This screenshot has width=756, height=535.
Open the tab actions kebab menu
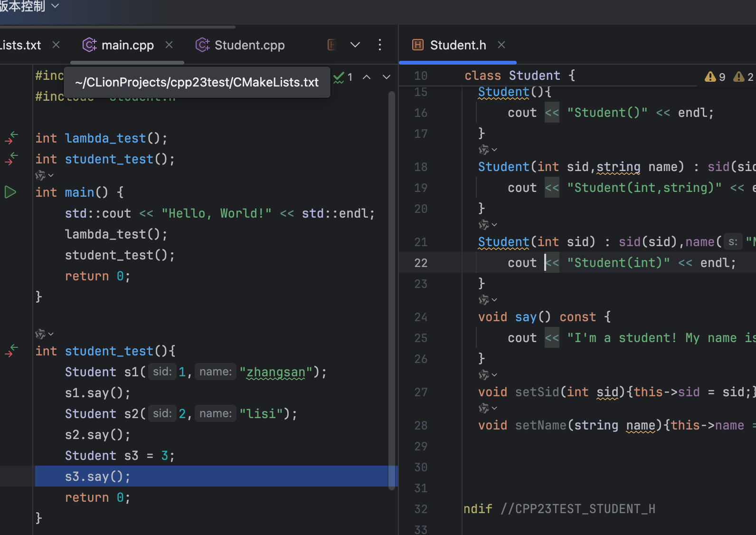click(x=379, y=45)
